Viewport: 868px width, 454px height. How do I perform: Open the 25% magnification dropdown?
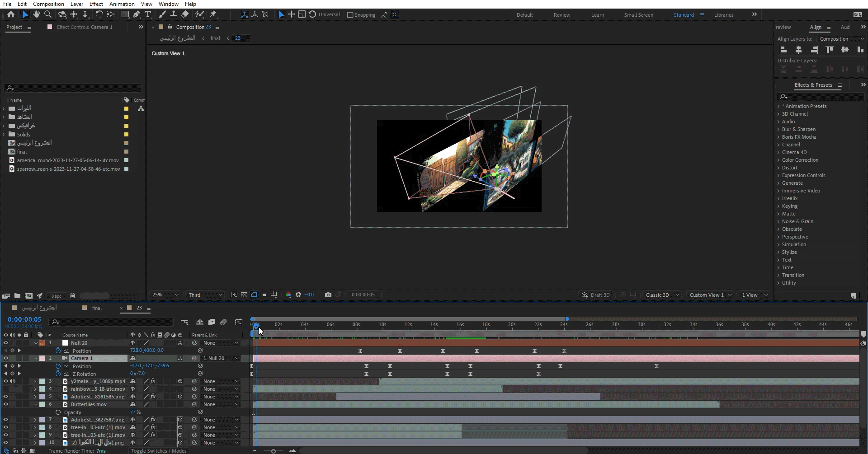(165, 295)
